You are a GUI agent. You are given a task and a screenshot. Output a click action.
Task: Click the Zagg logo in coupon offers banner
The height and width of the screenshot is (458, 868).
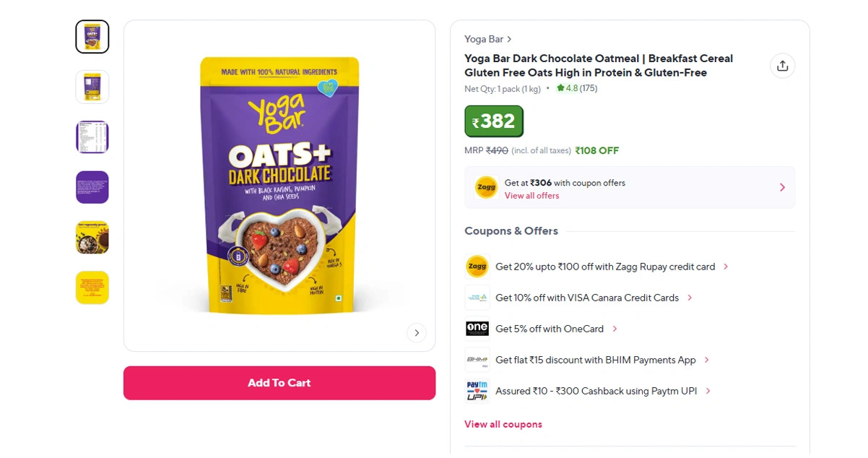pyautogui.click(x=486, y=188)
